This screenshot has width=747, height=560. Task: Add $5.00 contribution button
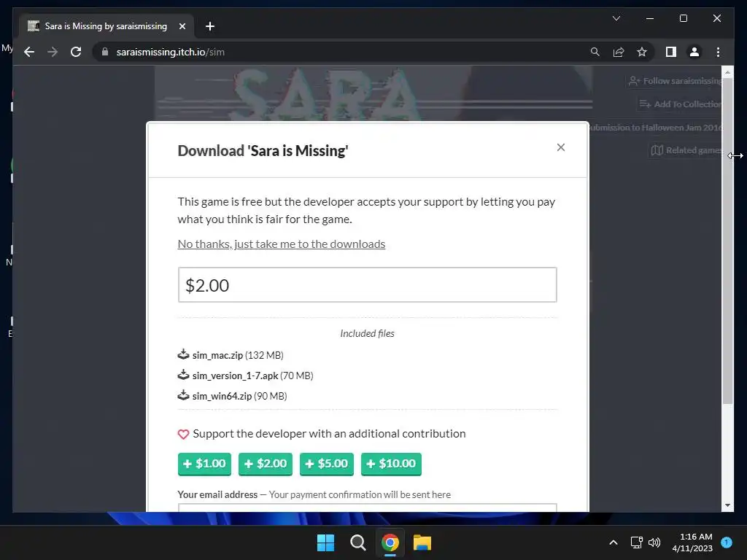pos(326,464)
